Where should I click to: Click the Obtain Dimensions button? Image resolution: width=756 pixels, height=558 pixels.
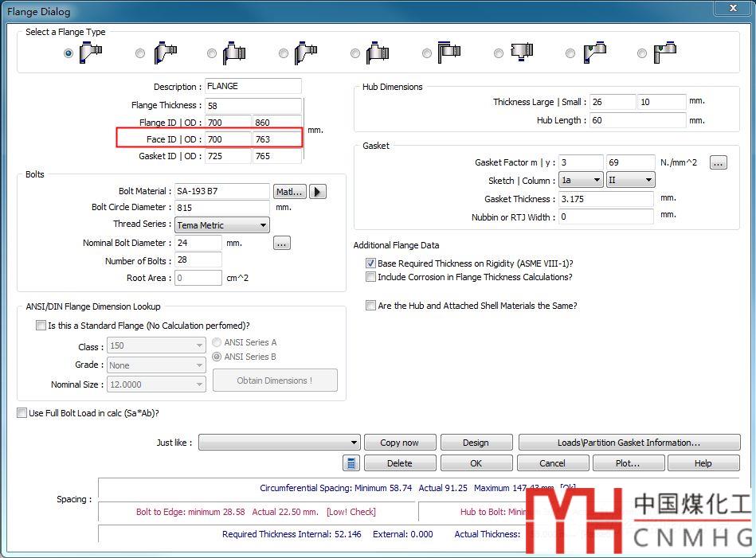pos(275,380)
